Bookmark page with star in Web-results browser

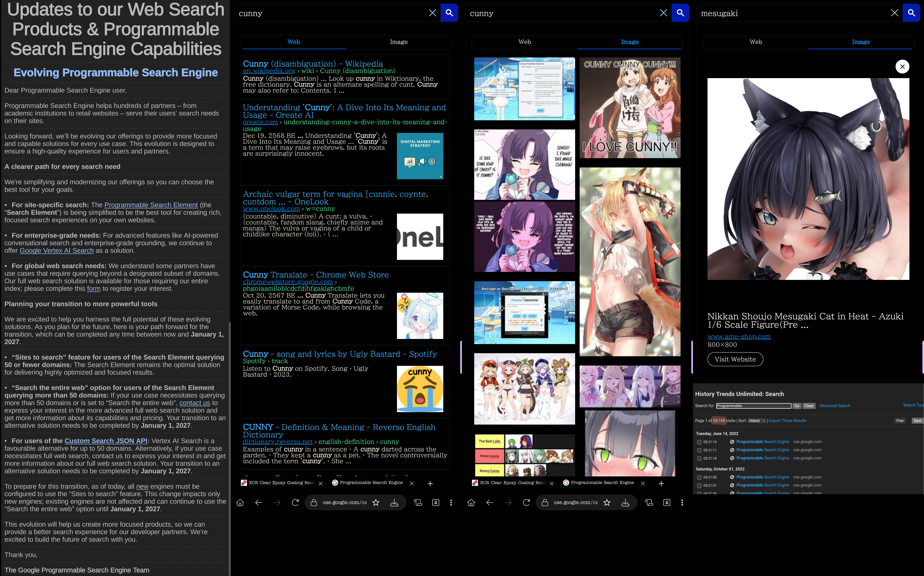[376, 503]
